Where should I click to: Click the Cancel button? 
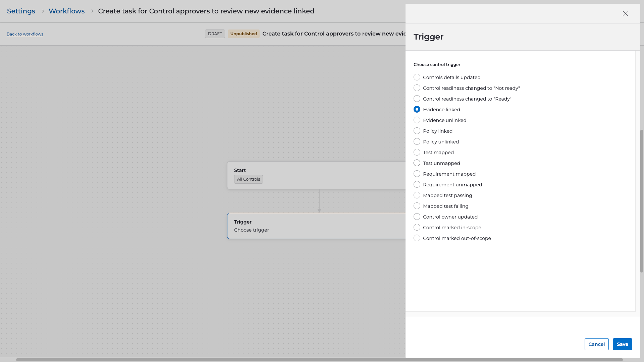pyautogui.click(x=596, y=344)
